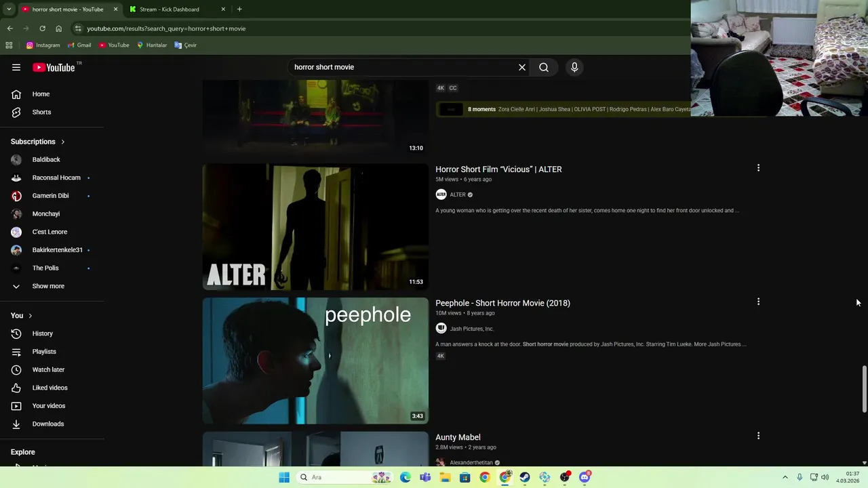Click the page vertical scrollbar thumb

(x=864, y=389)
